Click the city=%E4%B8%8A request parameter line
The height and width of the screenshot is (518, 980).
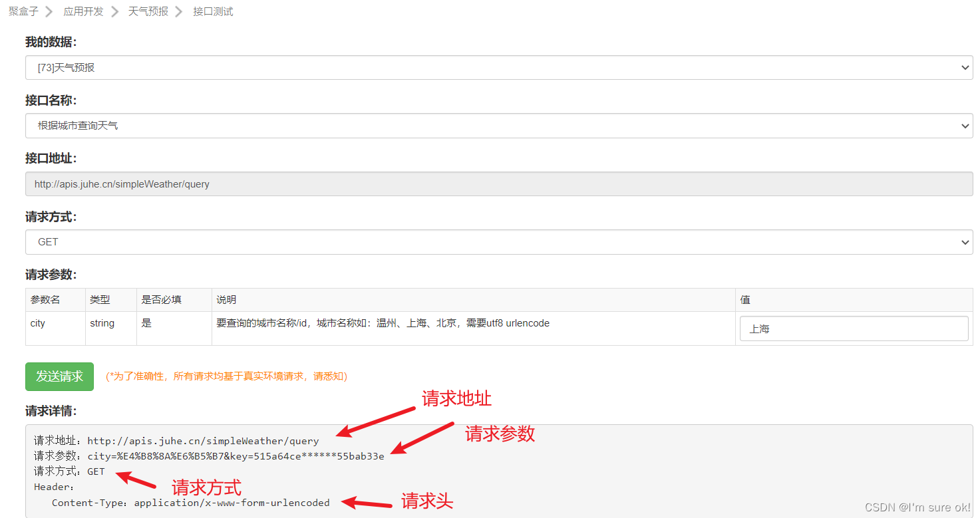(209, 456)
